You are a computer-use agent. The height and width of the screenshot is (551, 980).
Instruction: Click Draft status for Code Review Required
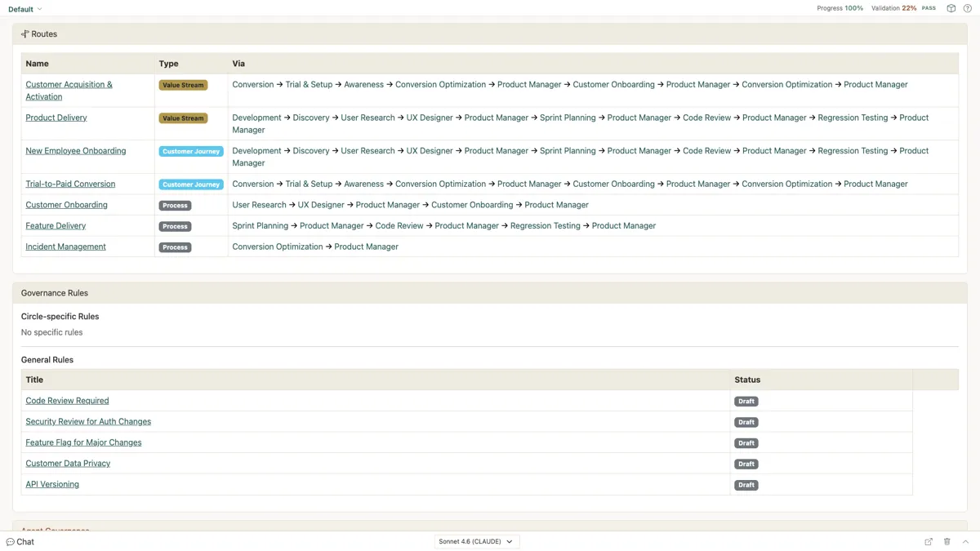click(746, 402)
